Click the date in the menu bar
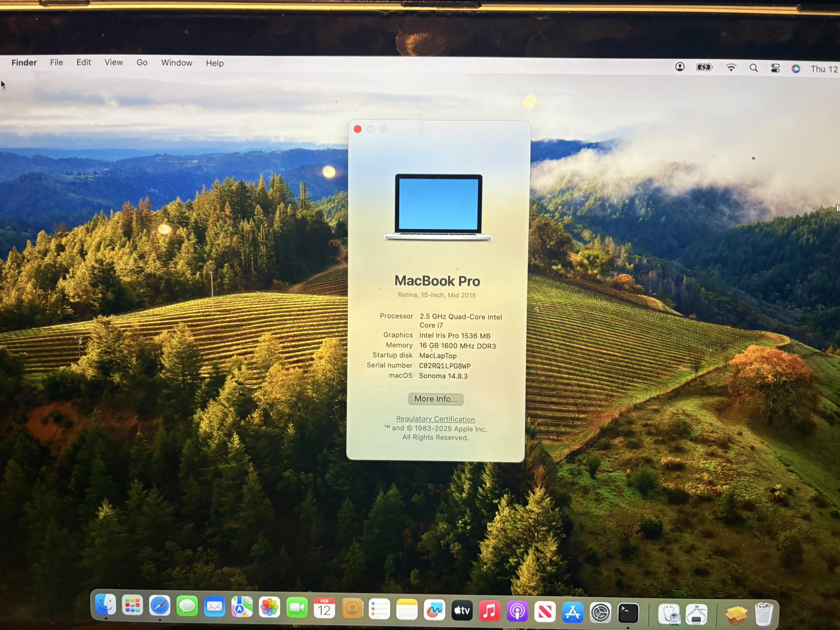 point(824,69)
